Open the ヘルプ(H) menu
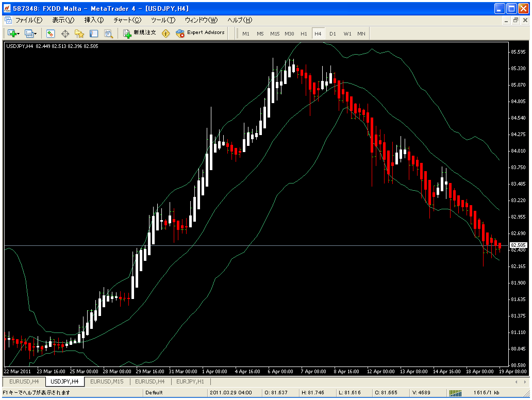The height and width of the screenshot is (400, 532). 240,20
